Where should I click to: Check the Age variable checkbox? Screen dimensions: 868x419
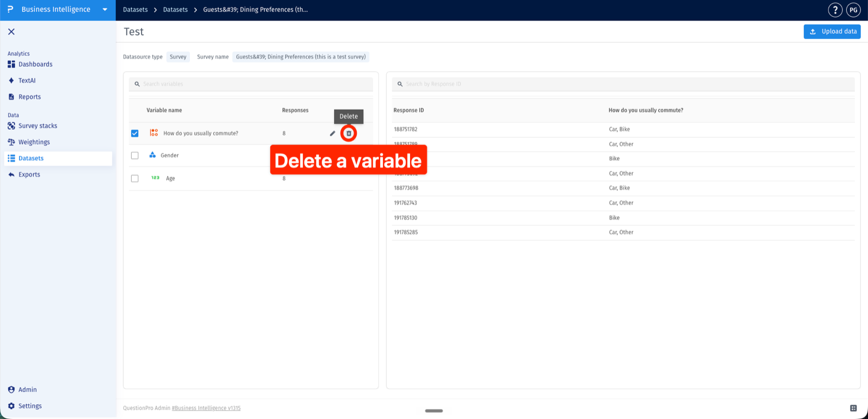[x=135, y=179]
